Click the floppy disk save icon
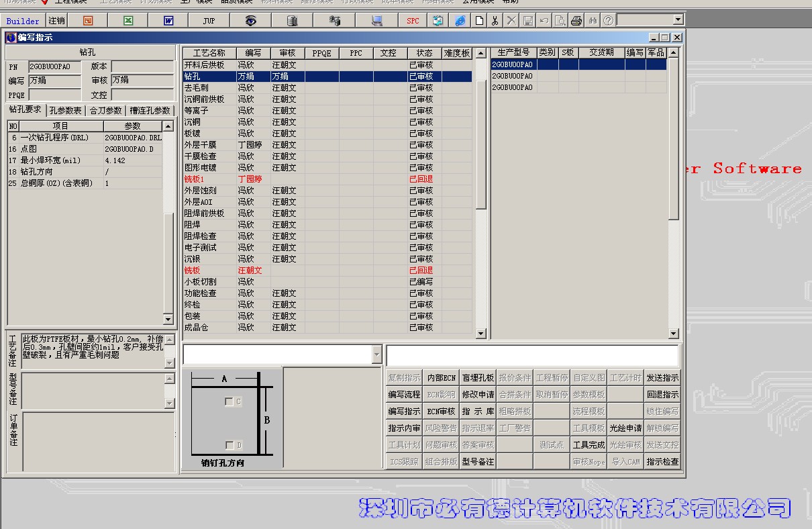The height and width of the screenshot is (529, 812). coord(528,21)
